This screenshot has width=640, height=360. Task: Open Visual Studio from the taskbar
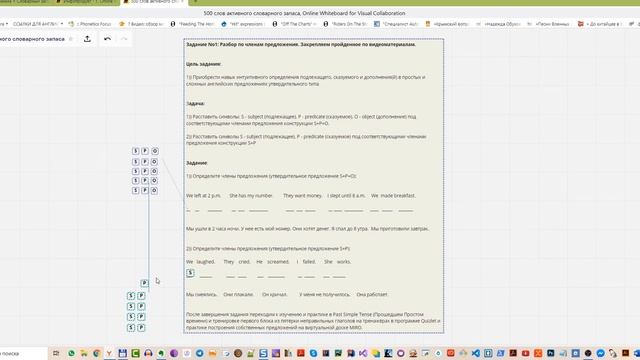click(363, 353)
